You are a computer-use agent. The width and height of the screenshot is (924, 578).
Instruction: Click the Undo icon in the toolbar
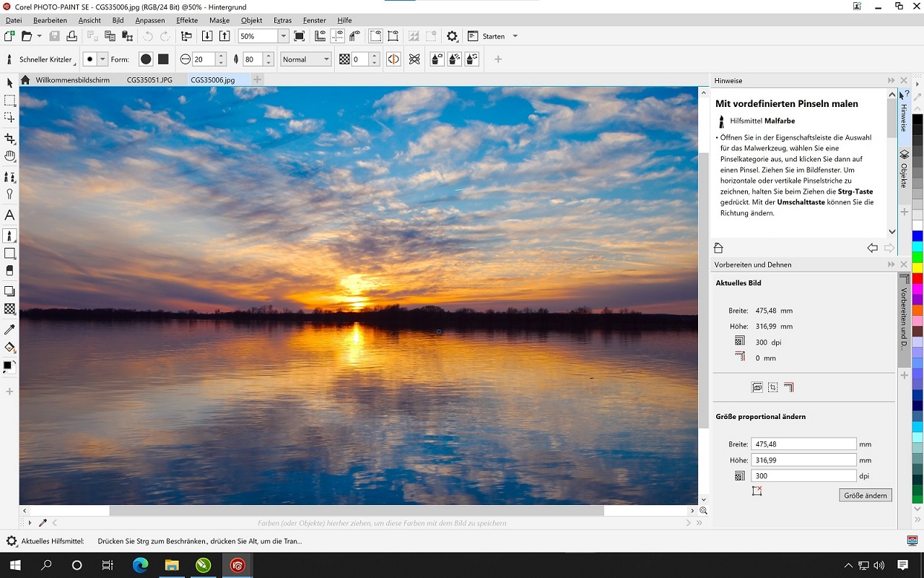(x=149, y=35)
